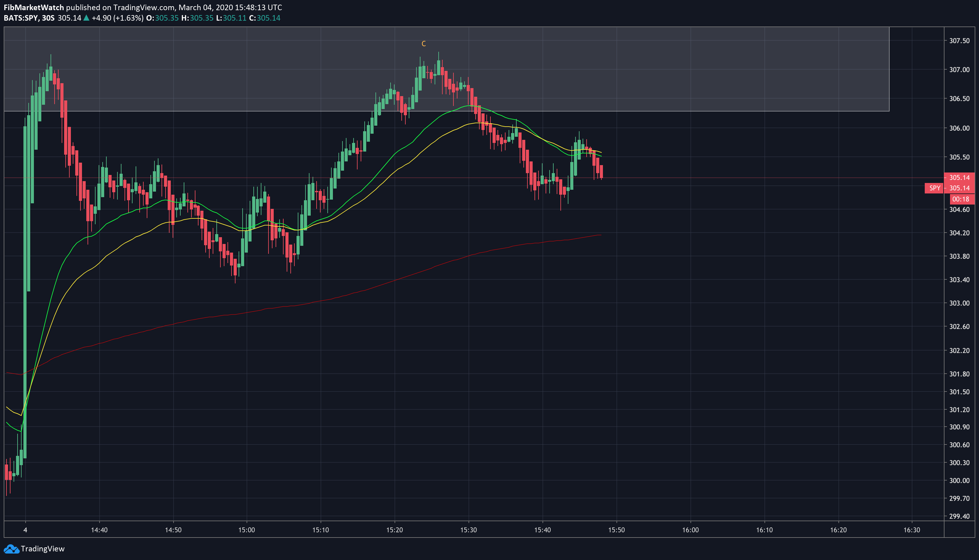The width and height of the screenshot is (979, 560).
Task: Click the orange C wave label
Action: click(x=424, y=44)
